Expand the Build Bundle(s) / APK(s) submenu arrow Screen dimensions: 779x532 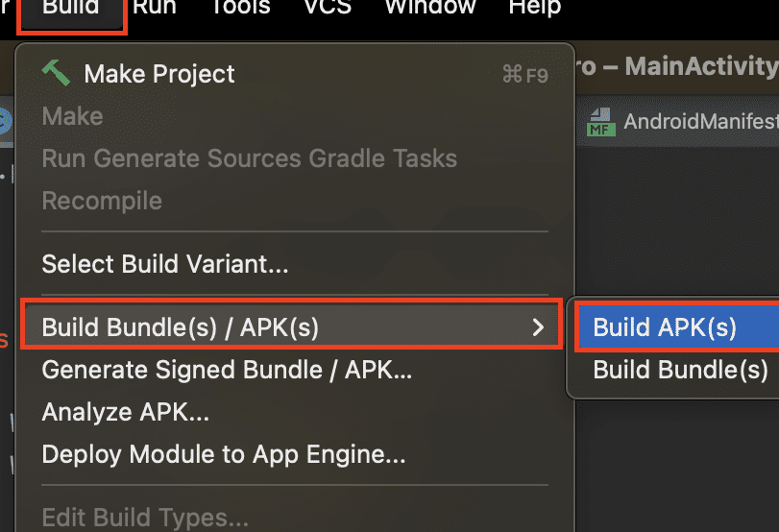point(538,327)
